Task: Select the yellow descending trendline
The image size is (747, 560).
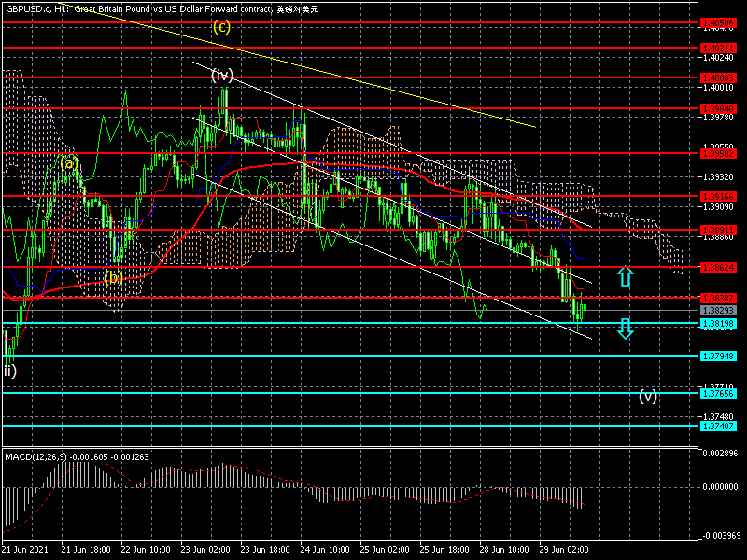Action: pyautogui.click(x=296, y=65)
